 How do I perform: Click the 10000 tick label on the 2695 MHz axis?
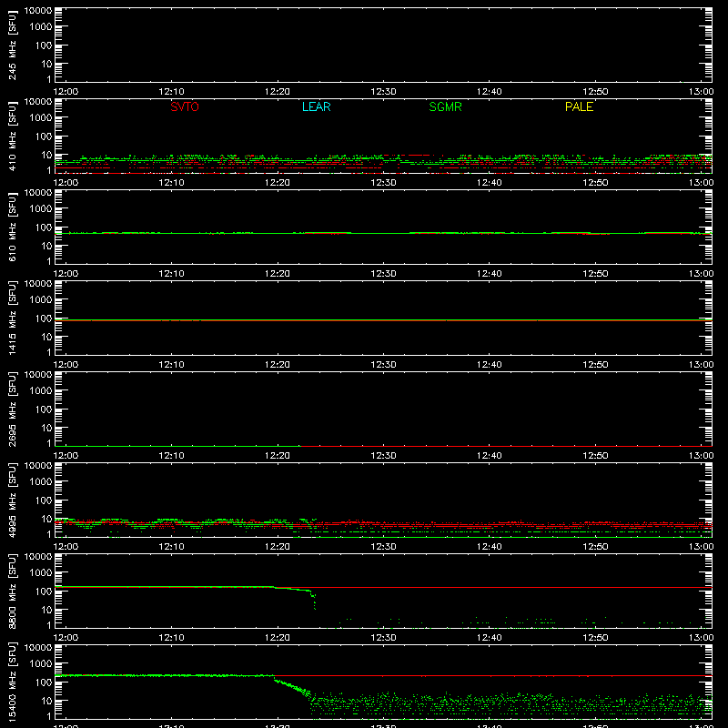click(x=38, y=375)
